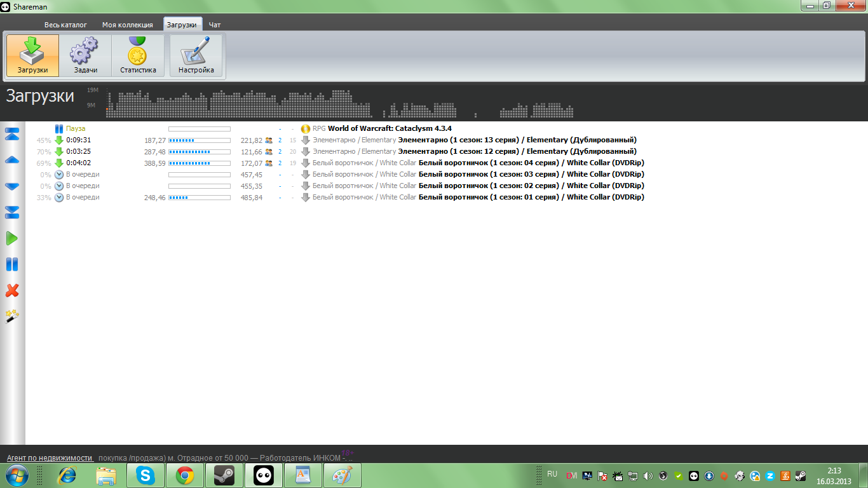
Task: Click the progress bar of the 33% queued download
Action: pyautogui.click(x=200, y=197)
